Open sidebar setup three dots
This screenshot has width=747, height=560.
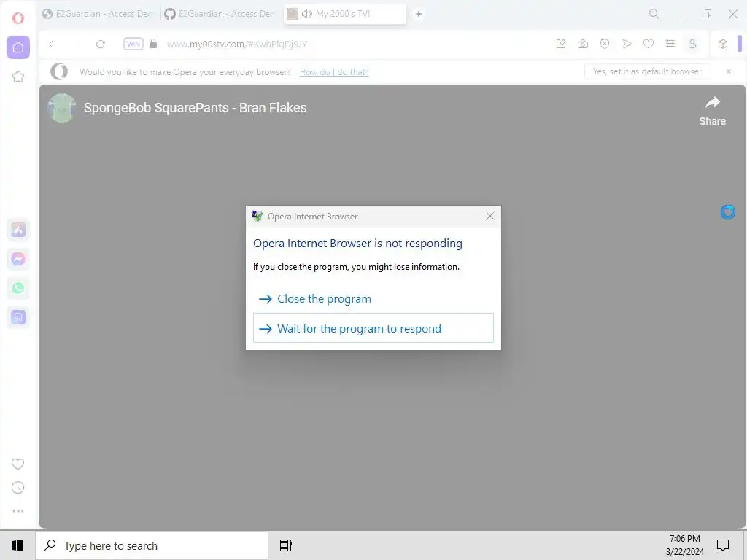tap(18, 511)
